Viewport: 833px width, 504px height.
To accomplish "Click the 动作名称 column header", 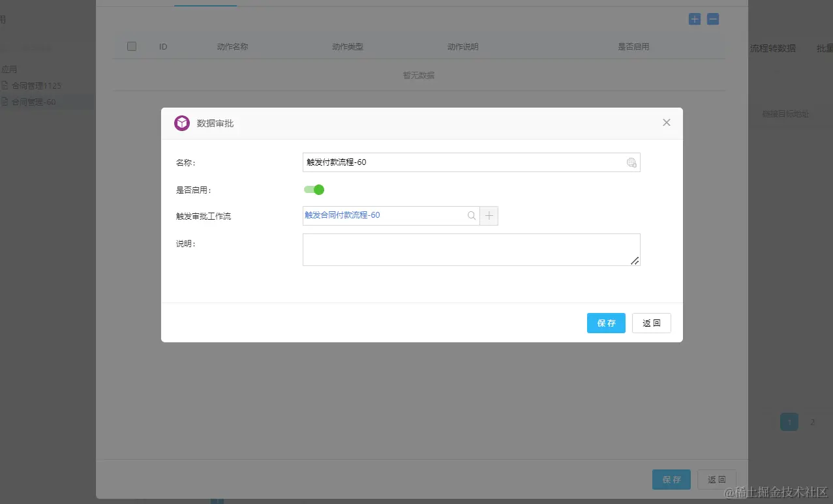I will [232, 47].
